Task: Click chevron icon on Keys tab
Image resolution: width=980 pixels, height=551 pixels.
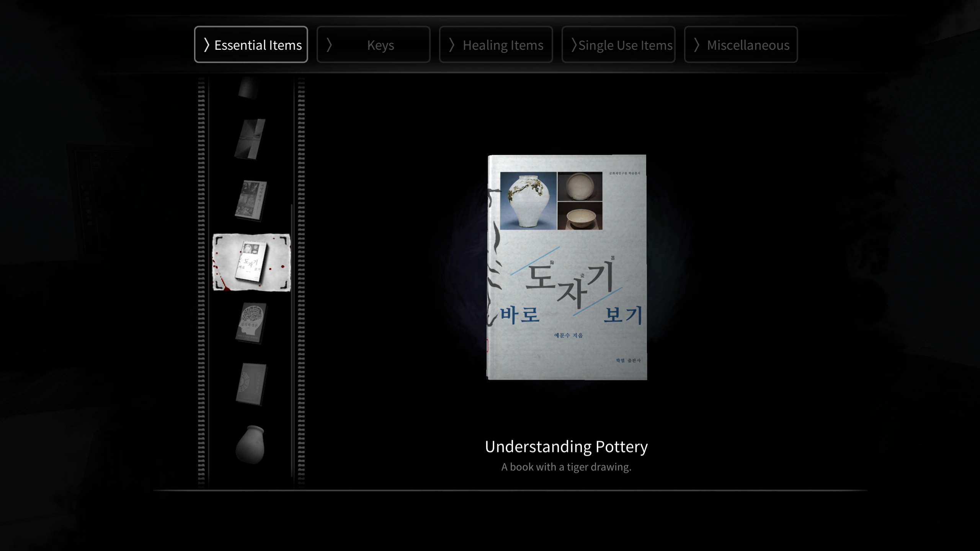Action: tap(329, 45)
